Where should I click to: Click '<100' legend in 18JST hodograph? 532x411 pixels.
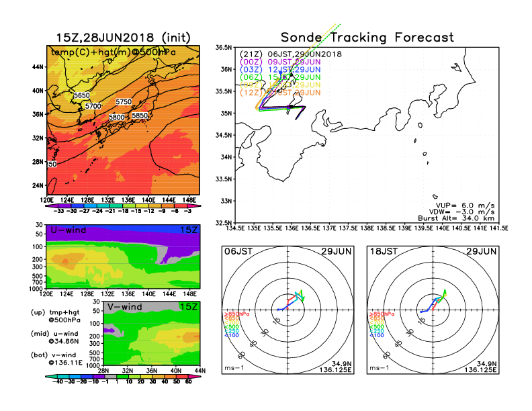pyautogui.click(x=377, y=335)
